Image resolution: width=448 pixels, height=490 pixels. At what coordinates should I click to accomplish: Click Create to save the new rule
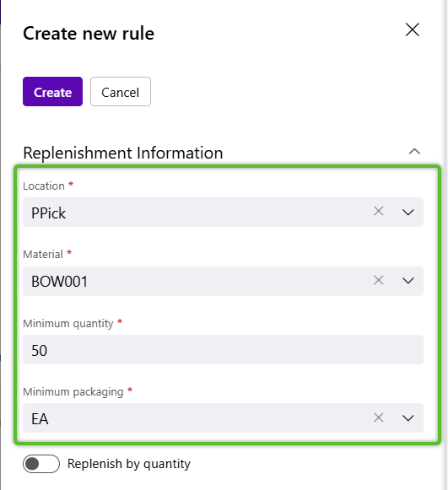tap(52, 92)
